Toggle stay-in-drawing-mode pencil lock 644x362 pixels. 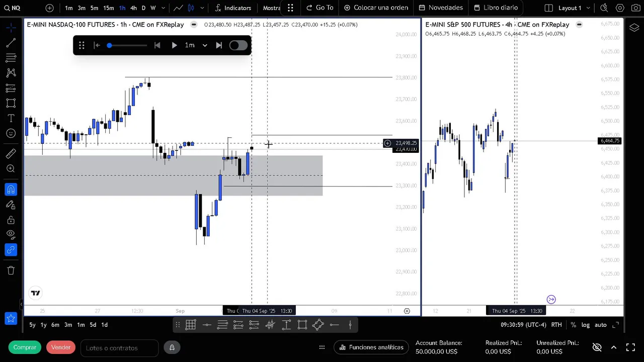tap(11, 205)
